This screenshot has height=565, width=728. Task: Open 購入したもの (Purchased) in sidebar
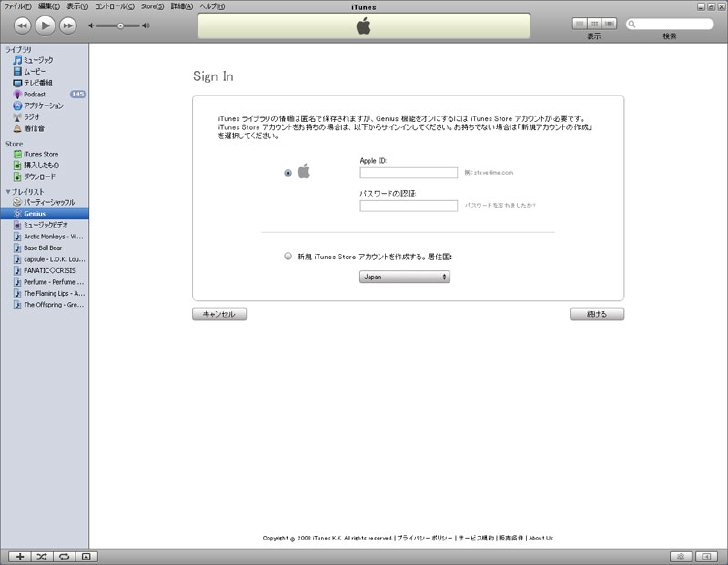click(x=44, y=165)
